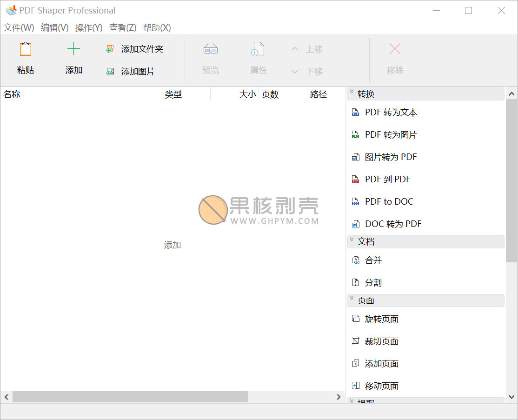Click the green plus Add (添加) icon

[x=73, y=49]
